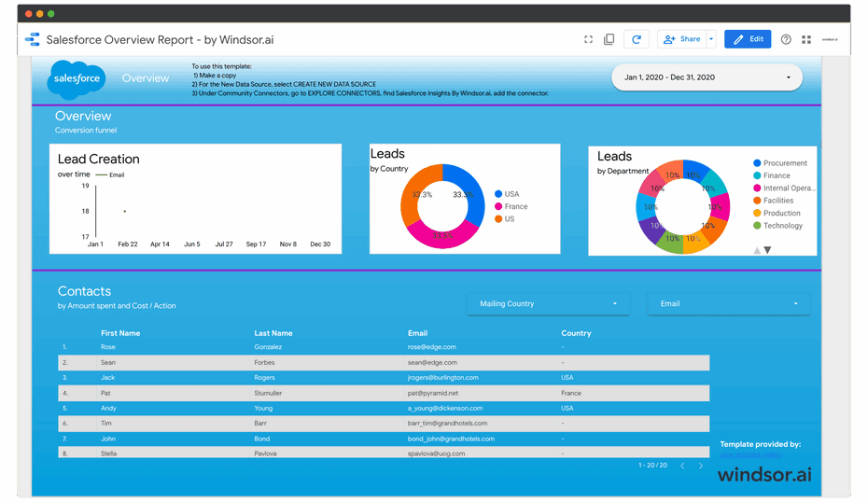
Task: Click the USA legend blue swatch
Action: coord(498,194)
